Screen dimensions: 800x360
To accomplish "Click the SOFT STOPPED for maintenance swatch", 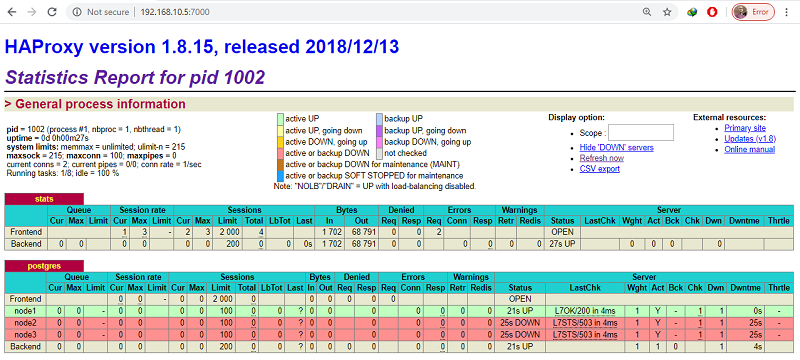I will coord(280,175).
